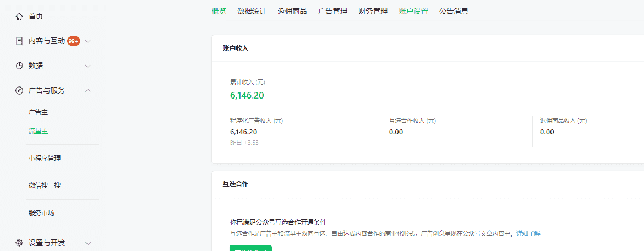Click the 详细了解 link
644x251 pixels.
click(x=528, y=233)
